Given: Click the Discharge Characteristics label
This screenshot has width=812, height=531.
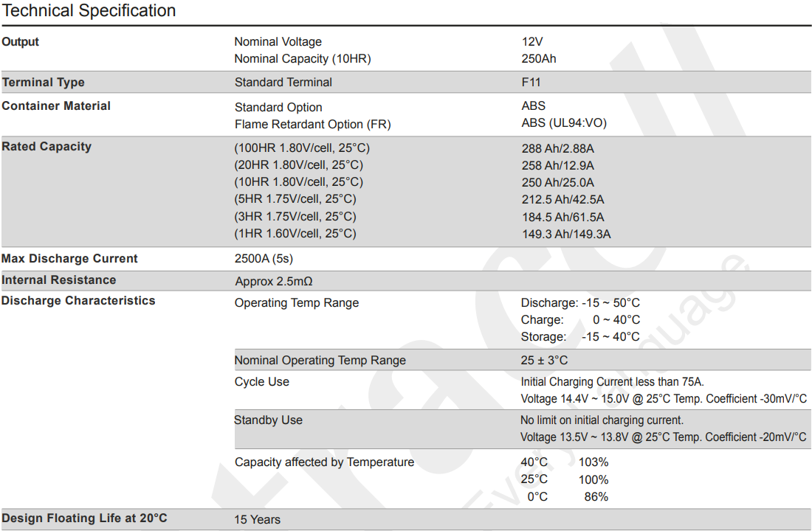Looking at the screenshot, I should (78, 301).
